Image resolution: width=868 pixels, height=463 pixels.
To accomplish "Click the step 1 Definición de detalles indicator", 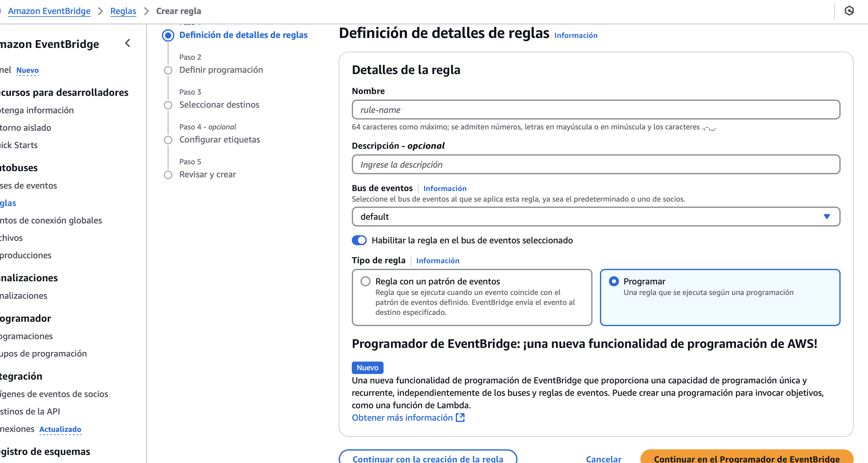I will tap(168, 35).
